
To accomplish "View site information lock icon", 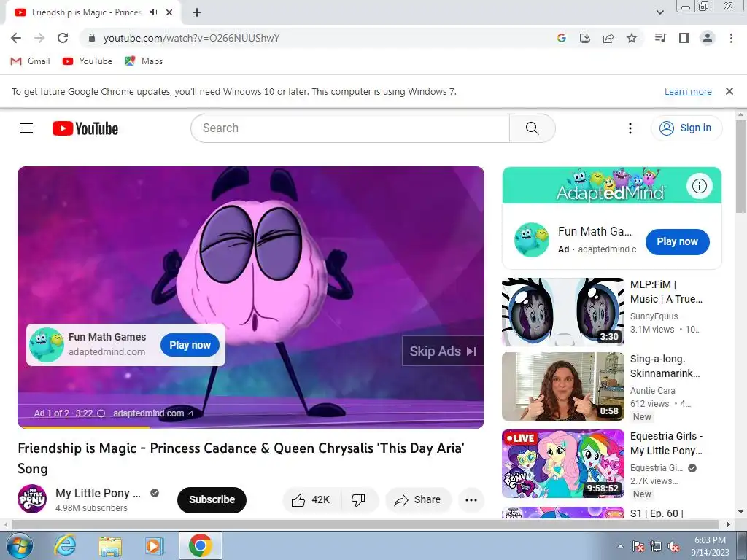I will tap(92, 38).
